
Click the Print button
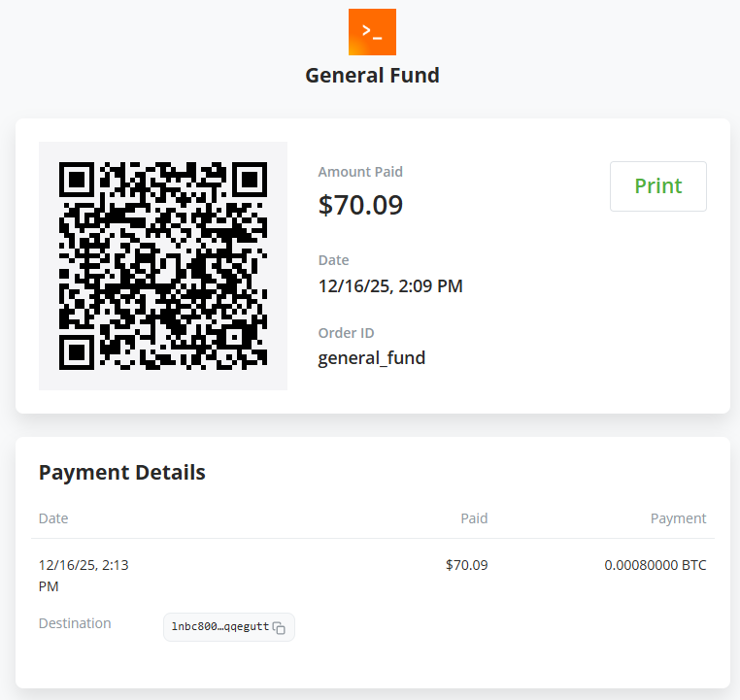657,186
